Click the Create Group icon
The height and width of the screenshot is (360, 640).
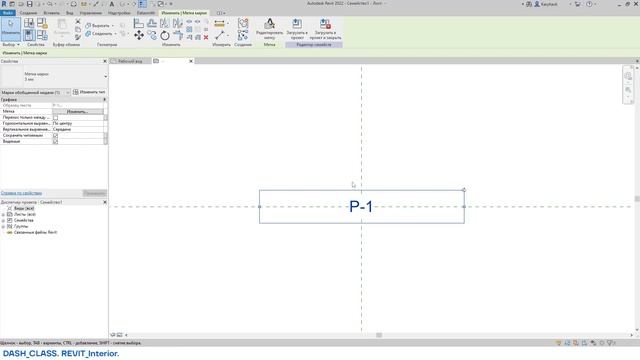pos(243,23)
